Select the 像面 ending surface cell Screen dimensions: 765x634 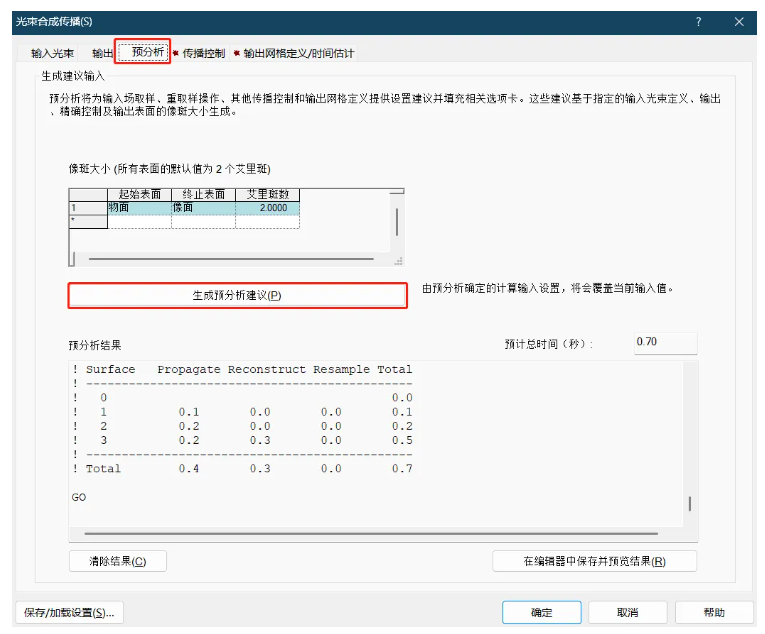tap(202, 208)
